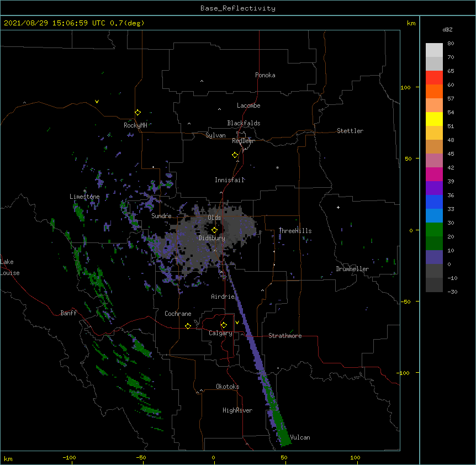Viewport: 476px width, 465px height.
Task: Select the magenta 42-39 dBZ swatch
Action: tap(434, 174)
